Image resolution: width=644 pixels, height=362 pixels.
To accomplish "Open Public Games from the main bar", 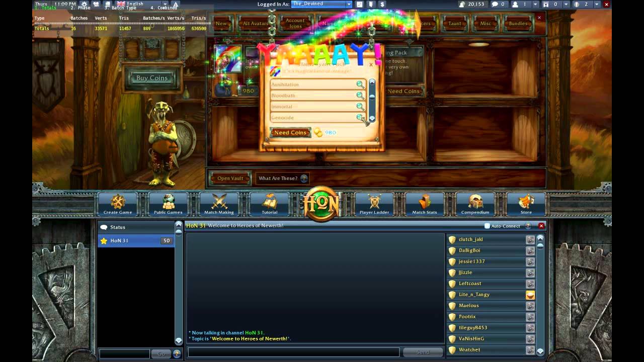I will click(168, 204).
